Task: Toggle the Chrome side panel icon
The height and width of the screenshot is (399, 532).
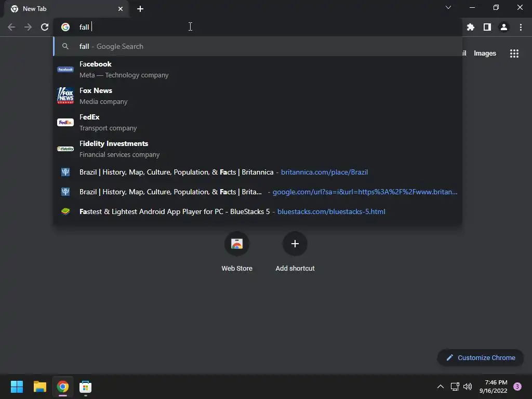Action: tap(487, 27)
